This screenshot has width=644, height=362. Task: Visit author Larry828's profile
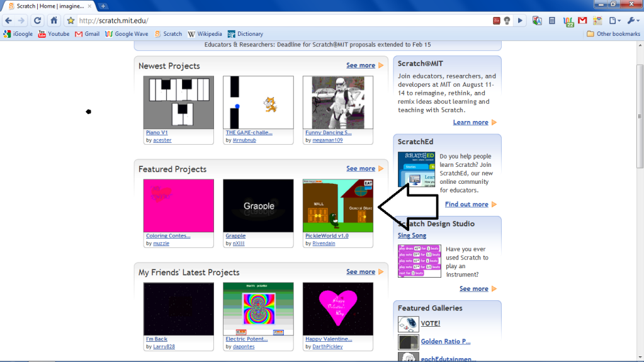[x=164, y=346]
